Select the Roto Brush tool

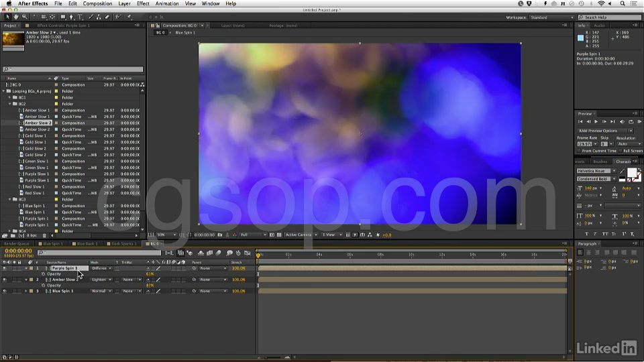tap(118, 17)
